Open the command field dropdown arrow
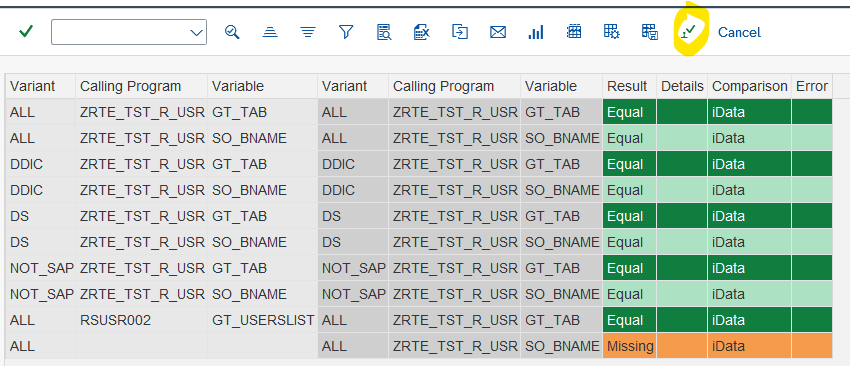Image resolution: width=850 pixels, height=366 pixels. 196,33
